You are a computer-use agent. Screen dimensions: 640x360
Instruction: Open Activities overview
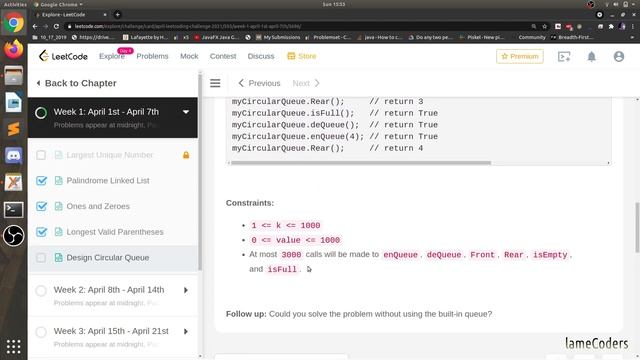pyautogui.click(x=15, y=4)
